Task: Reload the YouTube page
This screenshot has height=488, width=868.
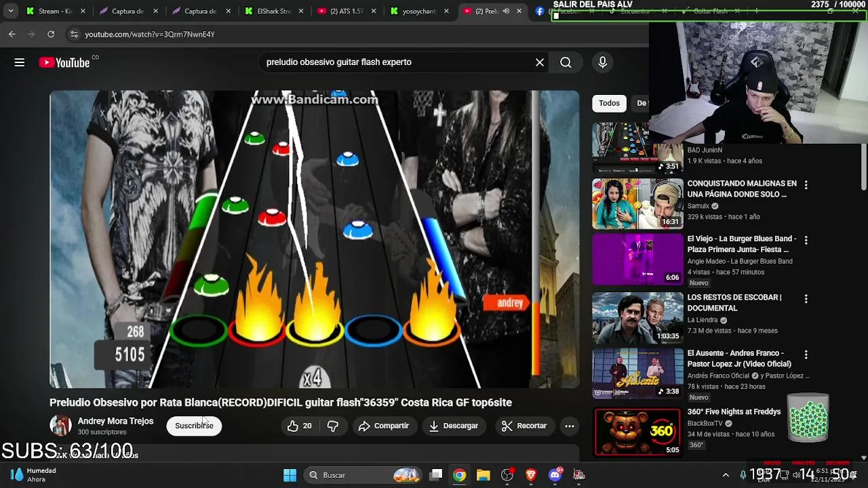Action: coord(51,34)
